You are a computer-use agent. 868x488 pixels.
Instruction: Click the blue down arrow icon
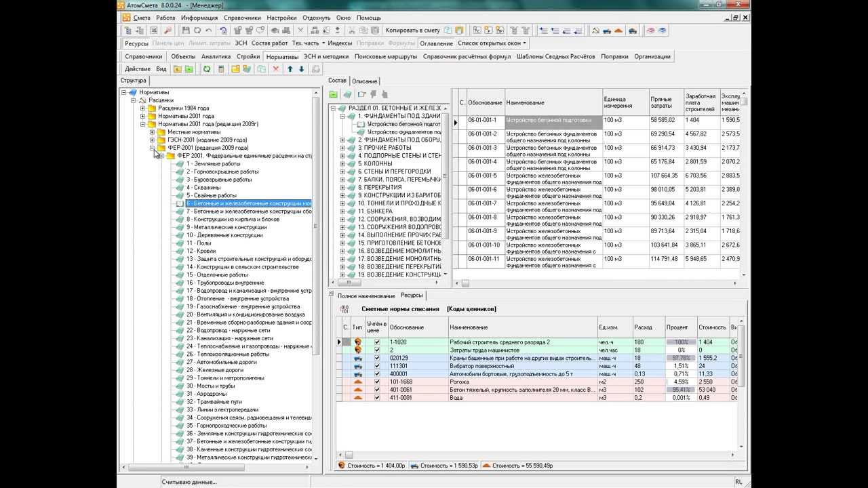pos(302,69)
